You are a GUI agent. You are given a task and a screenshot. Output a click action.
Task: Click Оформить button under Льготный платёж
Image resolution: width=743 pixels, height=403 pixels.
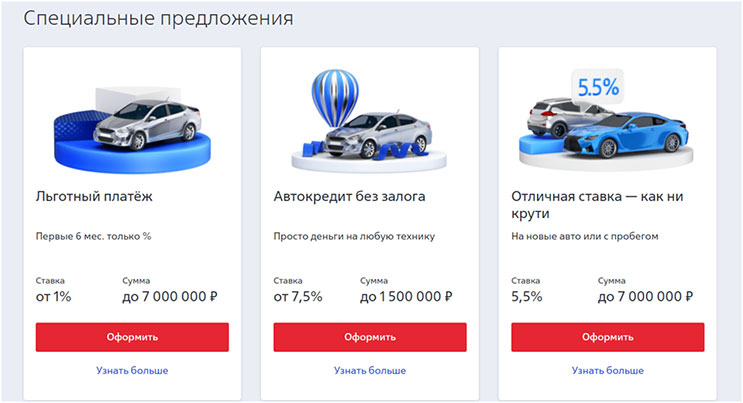(132, 337)
